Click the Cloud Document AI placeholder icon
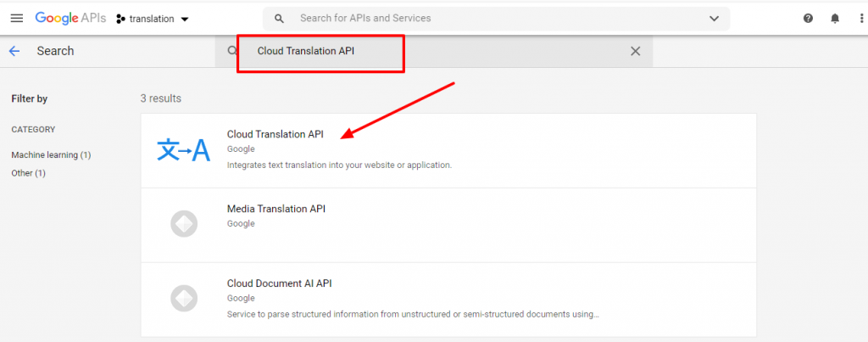868x342 pixels. point(184,298)
